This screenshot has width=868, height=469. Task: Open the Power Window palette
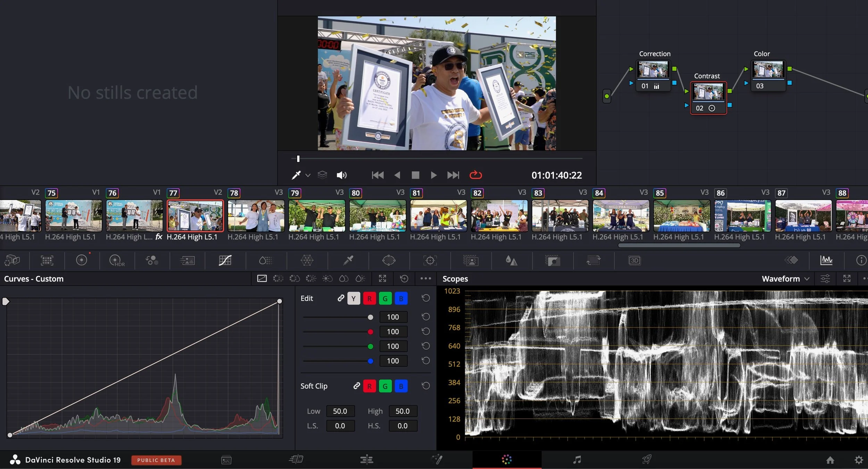tap(389, 260)
